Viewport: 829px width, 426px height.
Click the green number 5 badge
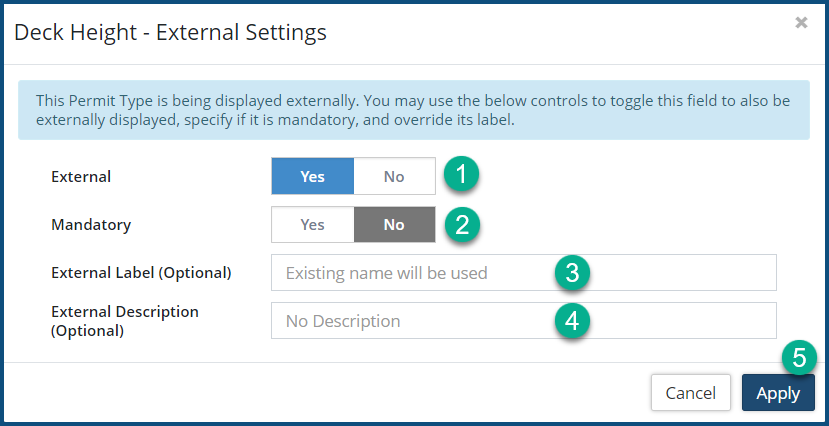(x=798, y=357)
